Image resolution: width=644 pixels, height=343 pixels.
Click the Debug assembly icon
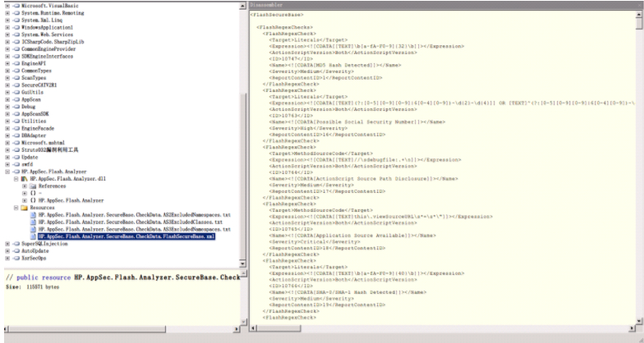pyautogui.click(x=16, y=107)
